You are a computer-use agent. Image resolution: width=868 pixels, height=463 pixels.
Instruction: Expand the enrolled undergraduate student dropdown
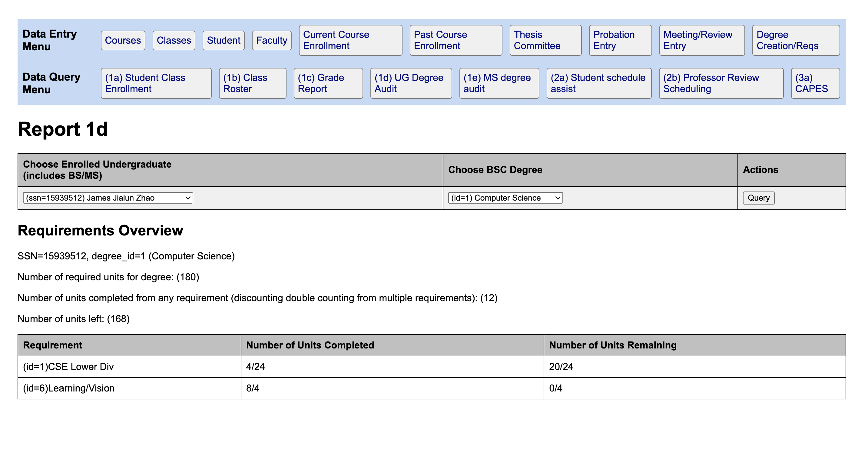click(108, 198)
